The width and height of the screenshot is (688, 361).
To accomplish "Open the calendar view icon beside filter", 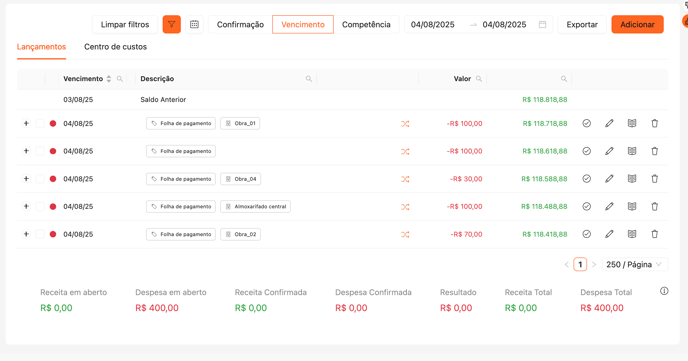I will click(194, 25).
